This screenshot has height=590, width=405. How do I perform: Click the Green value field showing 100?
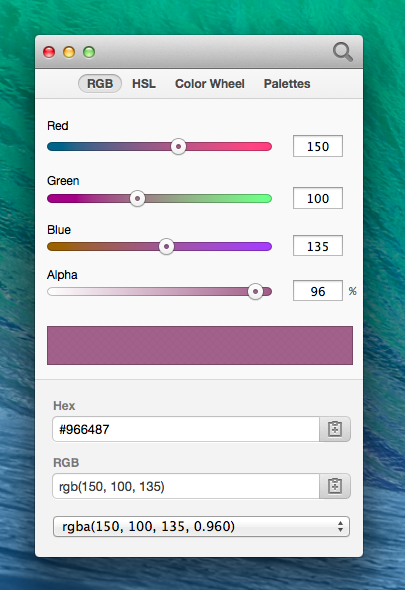click(x=318, y=198)
